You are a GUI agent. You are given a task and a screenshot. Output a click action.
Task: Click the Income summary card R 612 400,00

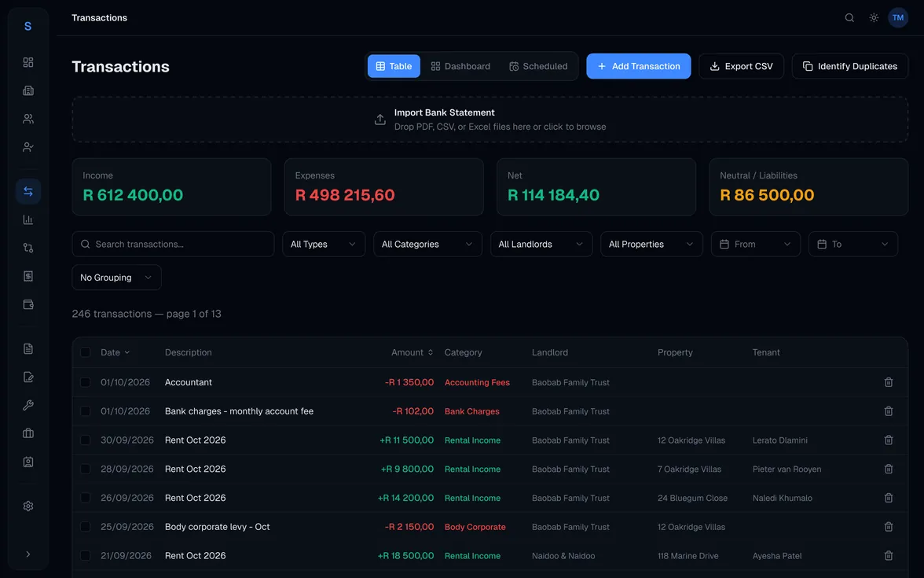pos(171,186)
